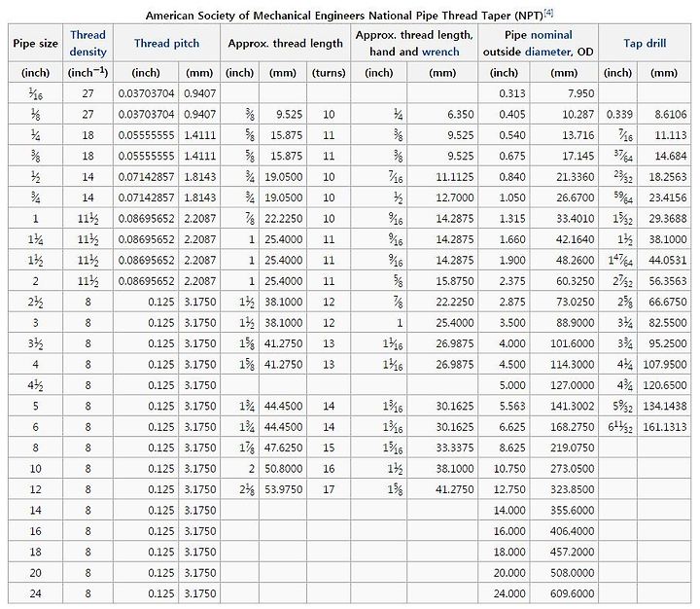Select thread length value 22.2250 in pipe size 1 row
The width and height of the screenshot is (700, 609).
tap(284, 219)
